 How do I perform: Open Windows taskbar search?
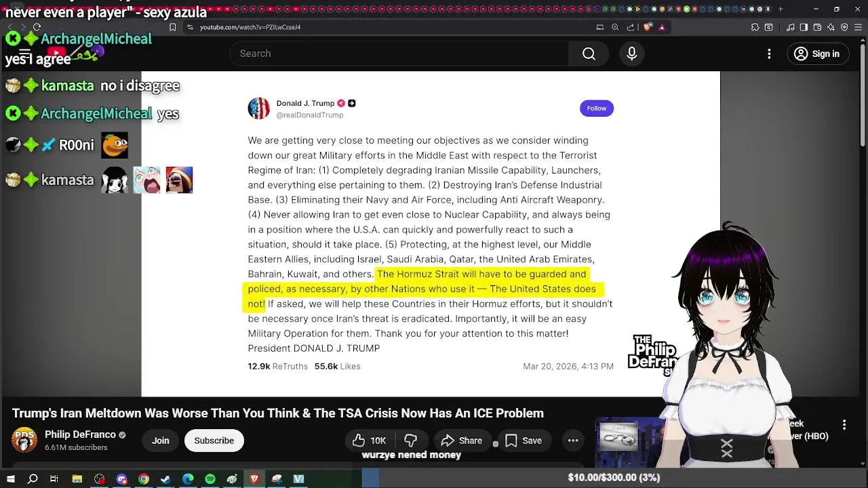33,479
